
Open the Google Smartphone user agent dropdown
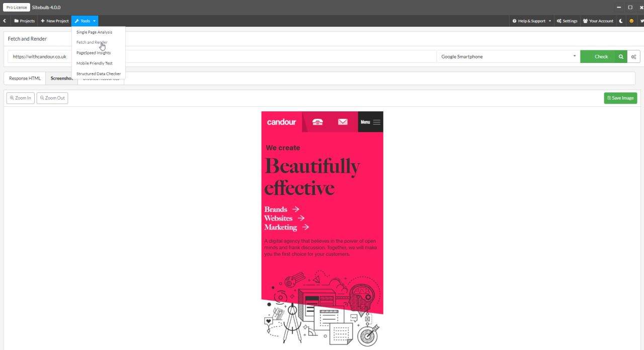click(508, 57)
